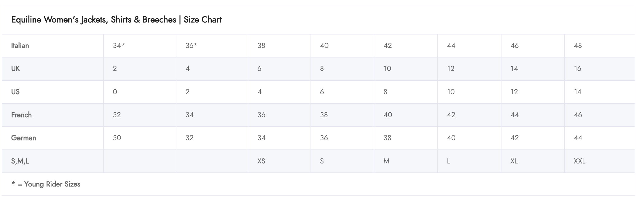Select US size 0 cell
Screen dimensions: 644x203
(115, 92)
